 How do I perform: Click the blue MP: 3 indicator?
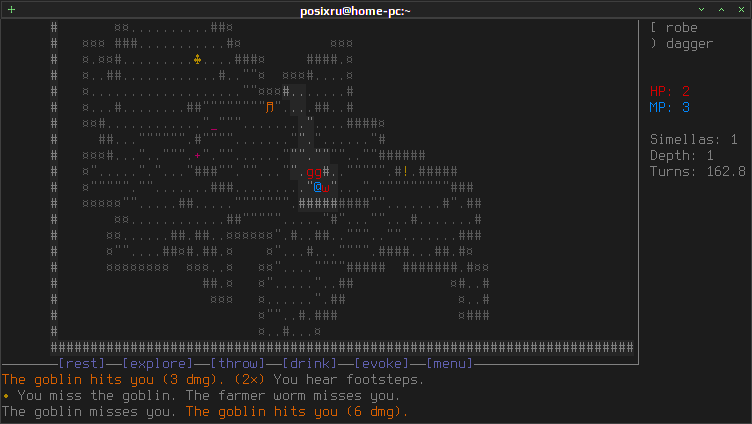[670, 107]
